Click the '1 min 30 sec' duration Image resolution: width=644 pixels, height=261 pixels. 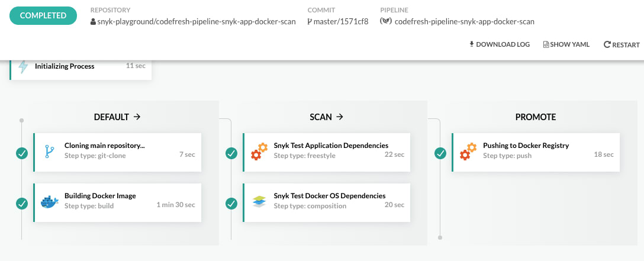tap(176, 205)
